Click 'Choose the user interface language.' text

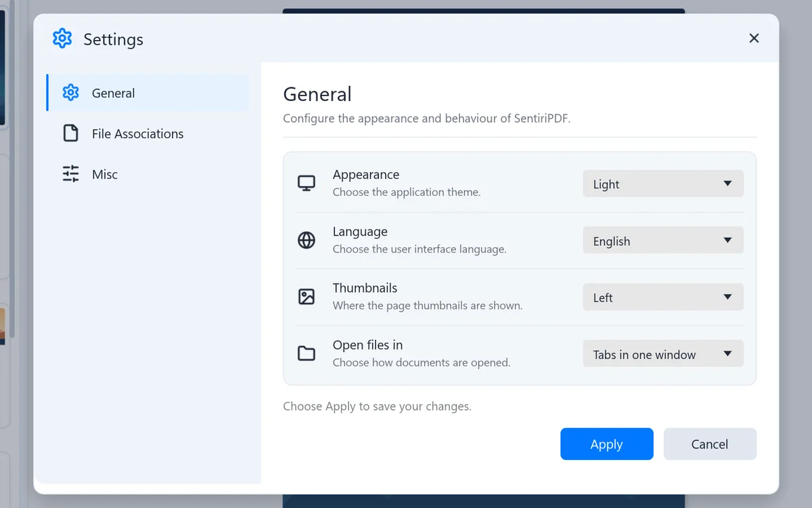[420, 249]
